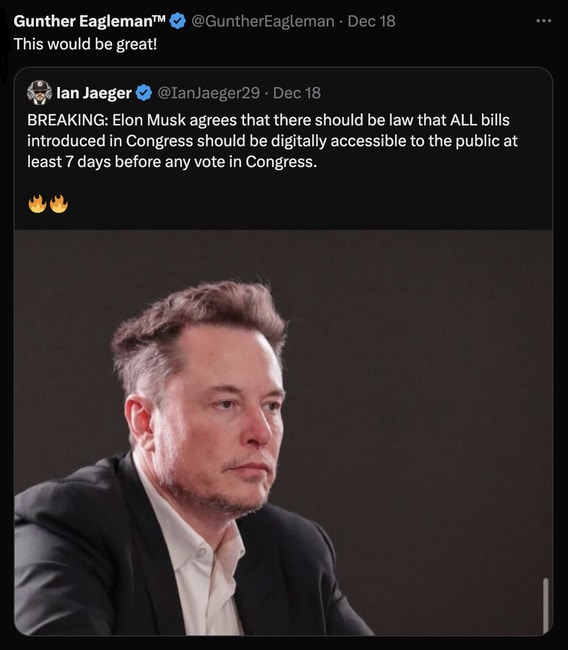Open the Ian Jaeger display name
Image resolution: width=568 pixels, height=650 pixels.
pos(94,93)
